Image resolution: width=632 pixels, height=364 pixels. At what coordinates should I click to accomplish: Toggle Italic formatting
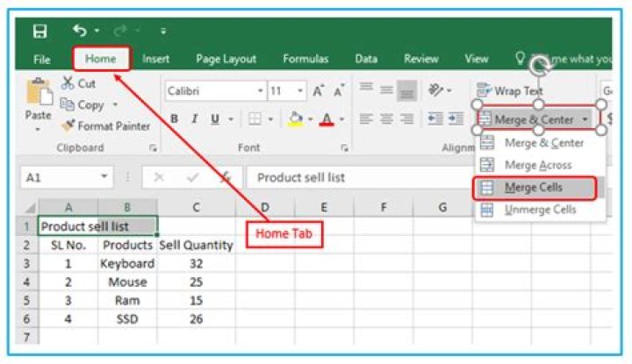[x=195, y=119]
